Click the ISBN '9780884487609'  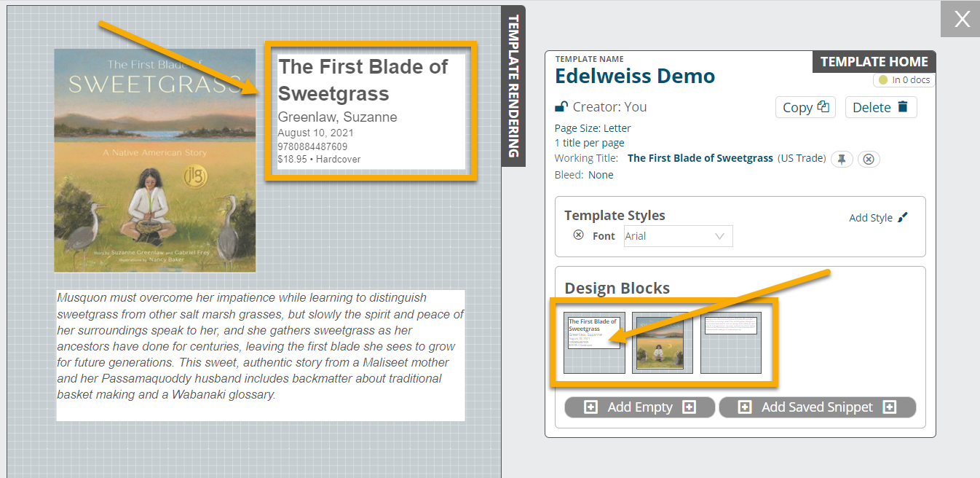[x=313, y=146]
